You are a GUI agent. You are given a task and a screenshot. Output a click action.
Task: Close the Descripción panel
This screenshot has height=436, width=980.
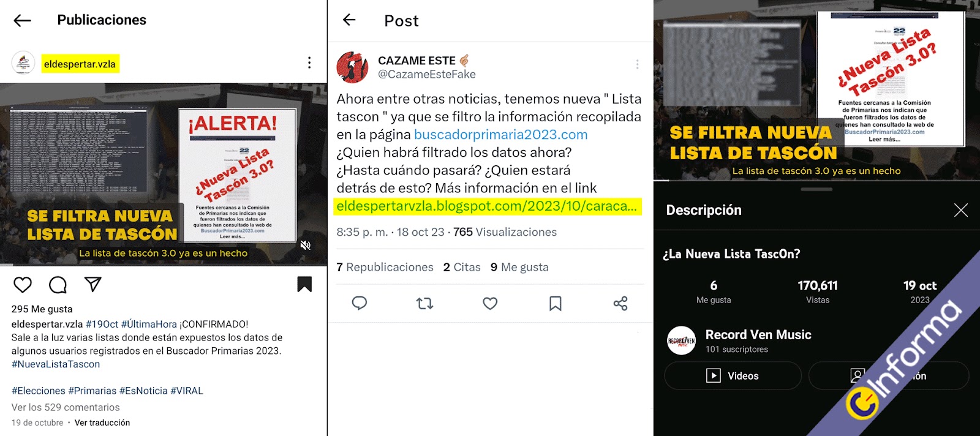pyautogui.click(x=961, y=210)
